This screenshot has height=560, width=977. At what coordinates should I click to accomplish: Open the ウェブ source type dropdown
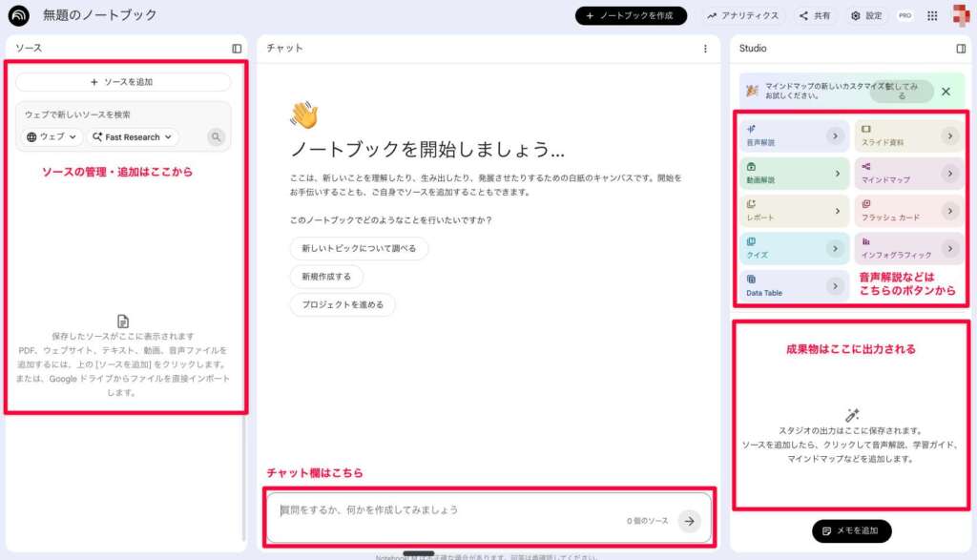(x=52, y=137)
